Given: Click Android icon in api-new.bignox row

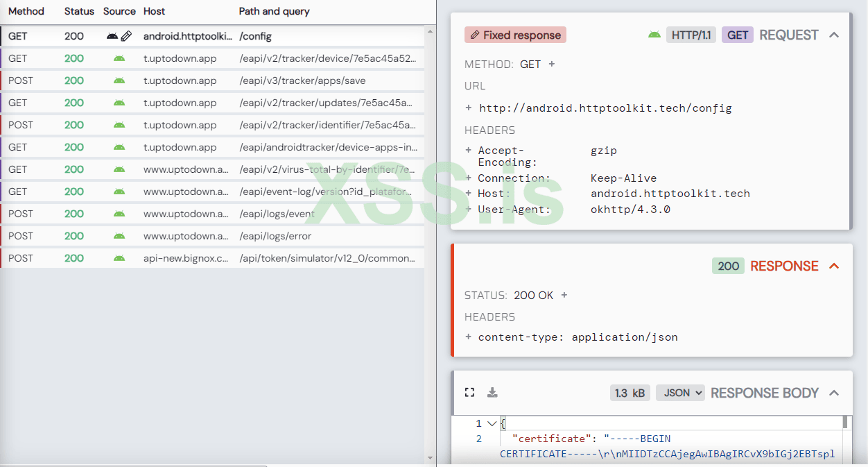Looking at the screenshot, I should pos(119,258).
